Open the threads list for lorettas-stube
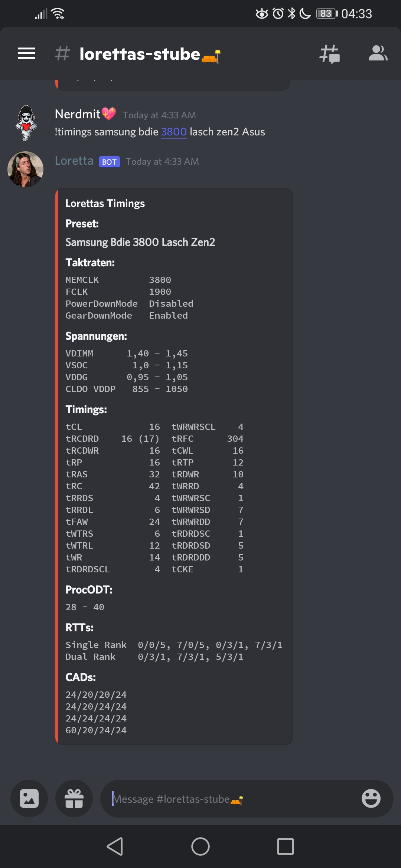The image size is (401, 868). 329,53
